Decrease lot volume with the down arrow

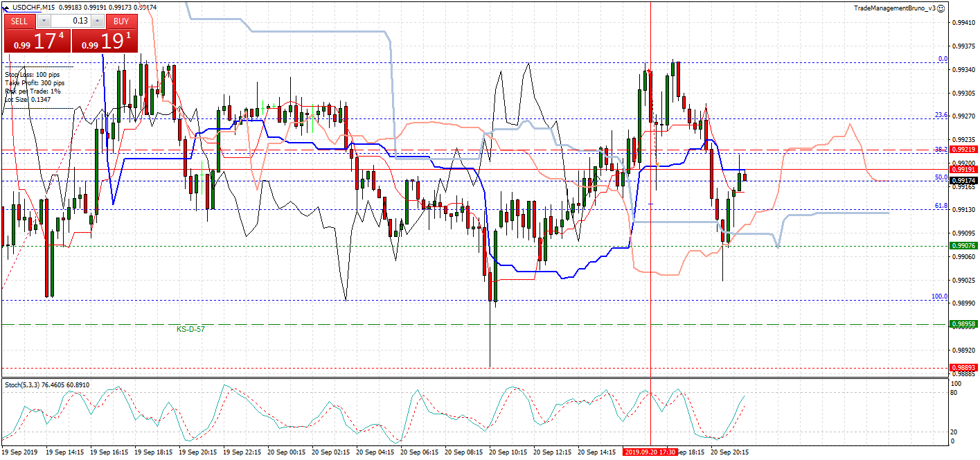tap(44, 21)
